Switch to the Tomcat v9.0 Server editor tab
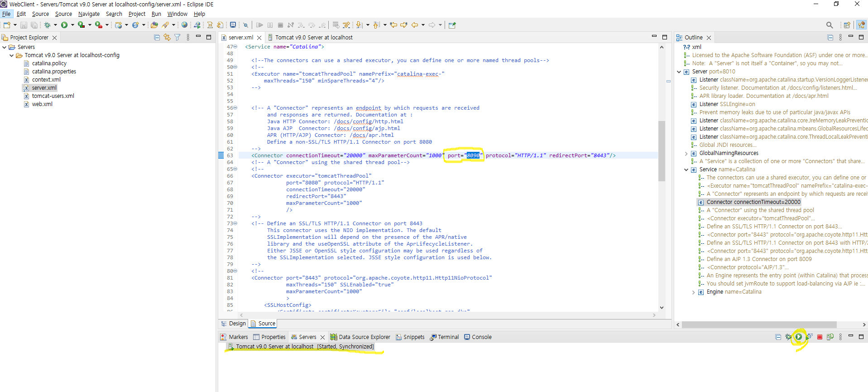 (310, 38)
